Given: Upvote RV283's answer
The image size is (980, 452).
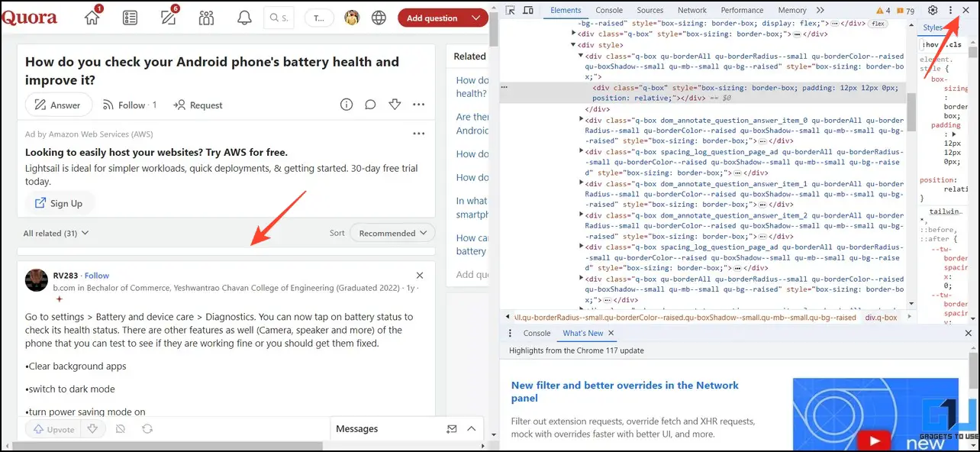Looking at the screenshot, I should click(53, 429).
